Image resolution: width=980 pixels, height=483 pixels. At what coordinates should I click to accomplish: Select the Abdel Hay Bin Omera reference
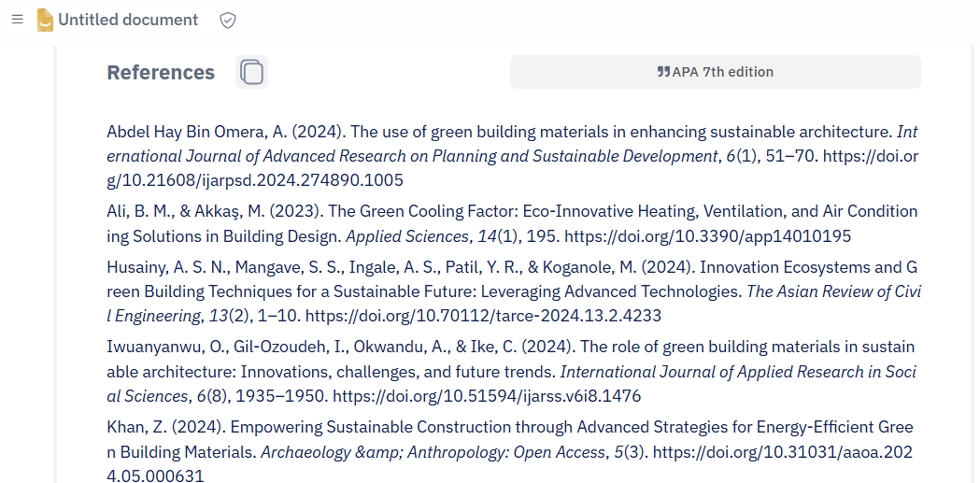[x=513, y=156]
